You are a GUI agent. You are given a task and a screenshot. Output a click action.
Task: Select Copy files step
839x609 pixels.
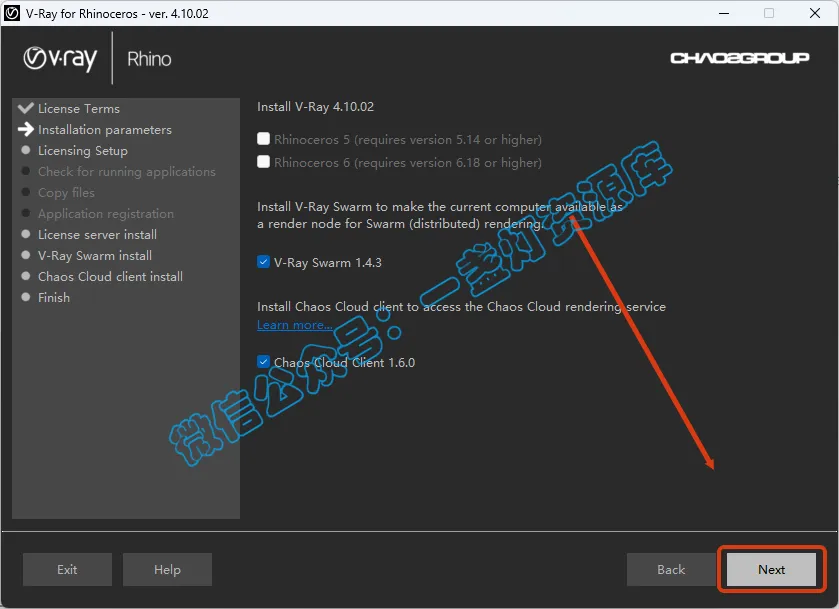66,193
